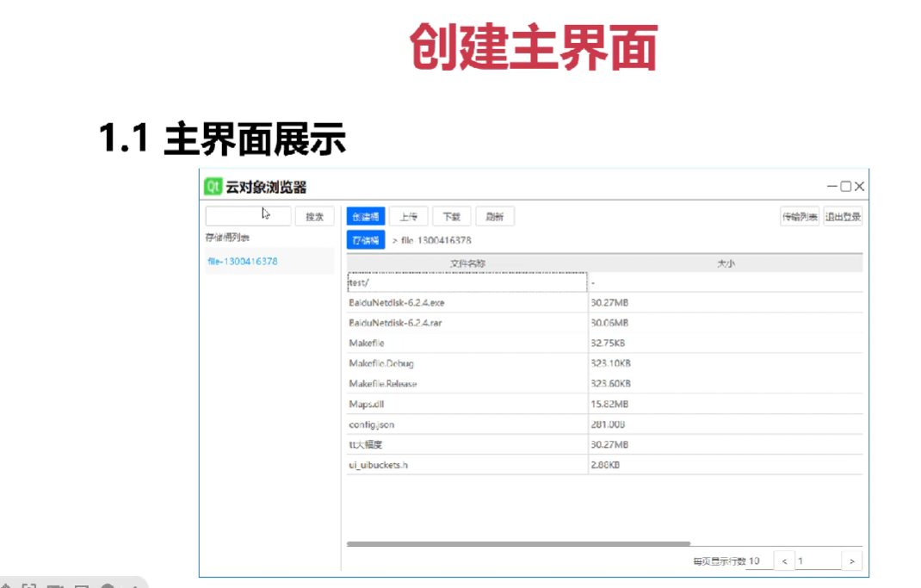Click the 上传 upload button
Viewport: 921px width, 588px height.
click(x=408, y=216)
